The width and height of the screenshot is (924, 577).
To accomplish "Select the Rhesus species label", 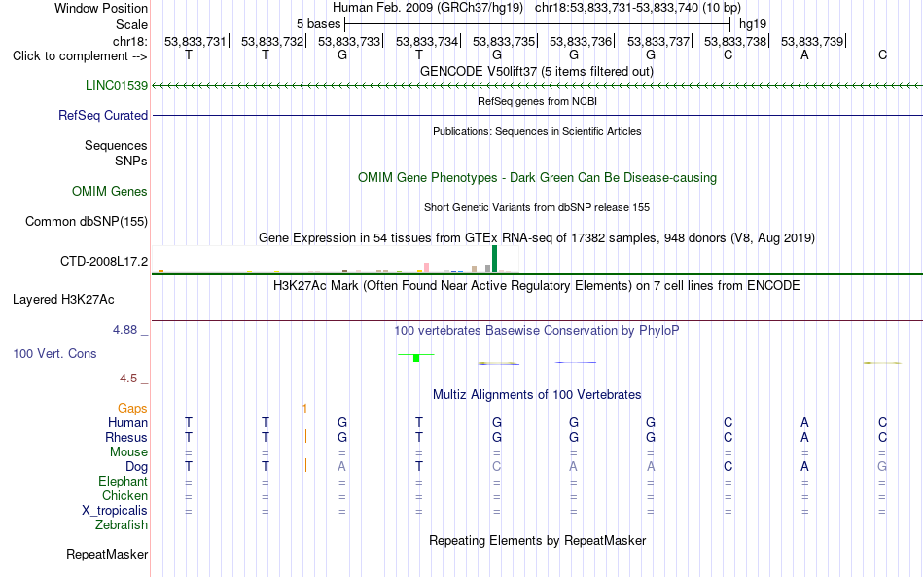I will 126,437.
